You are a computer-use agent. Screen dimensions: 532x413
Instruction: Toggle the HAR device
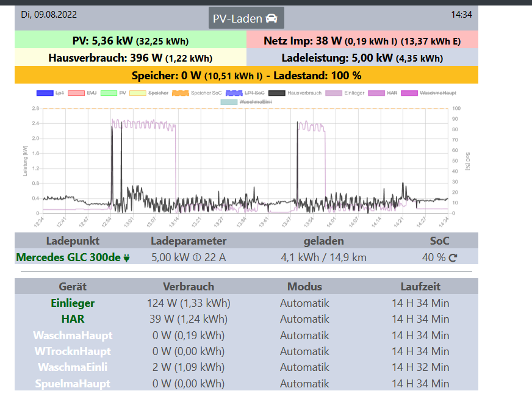point(73,319)
